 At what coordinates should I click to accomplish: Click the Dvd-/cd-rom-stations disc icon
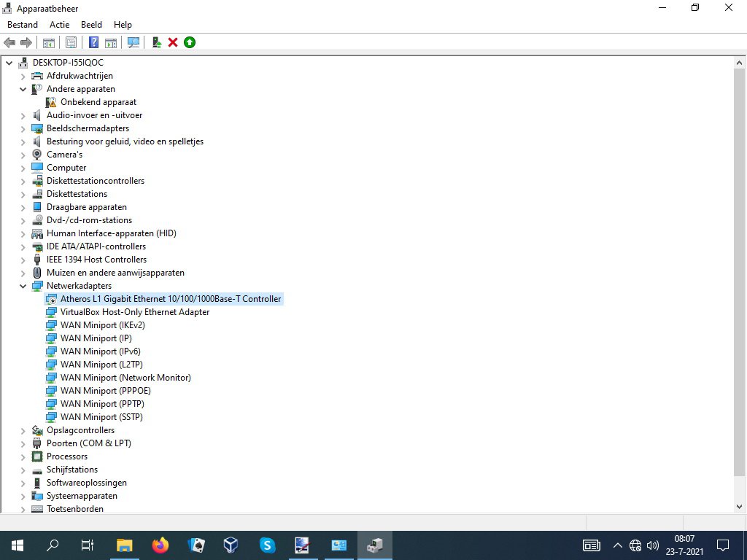click(x=36, y=220)
